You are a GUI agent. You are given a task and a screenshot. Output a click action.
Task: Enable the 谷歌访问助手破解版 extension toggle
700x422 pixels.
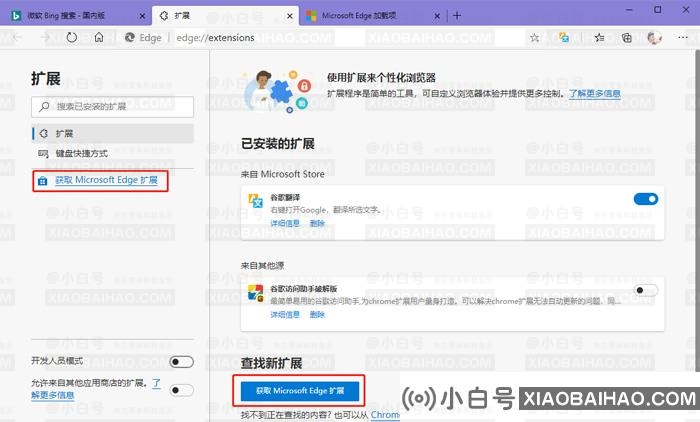646,291
